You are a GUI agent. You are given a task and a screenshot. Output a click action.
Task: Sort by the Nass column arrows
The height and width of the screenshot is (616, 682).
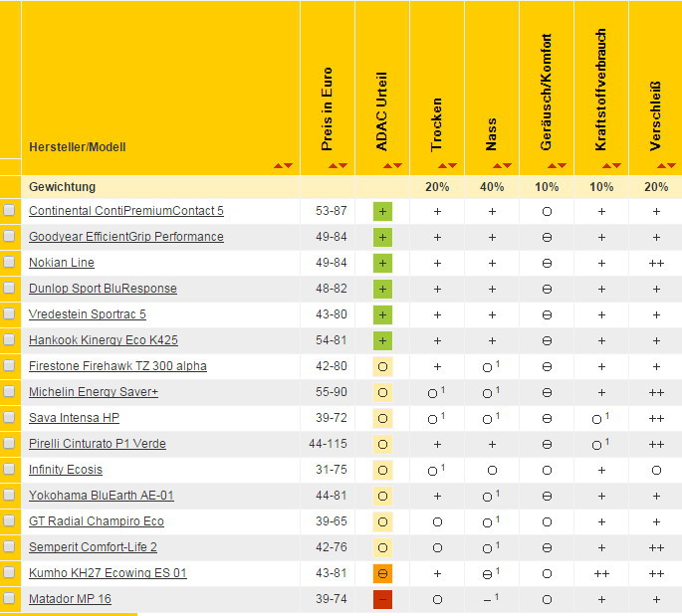[503, 166]
